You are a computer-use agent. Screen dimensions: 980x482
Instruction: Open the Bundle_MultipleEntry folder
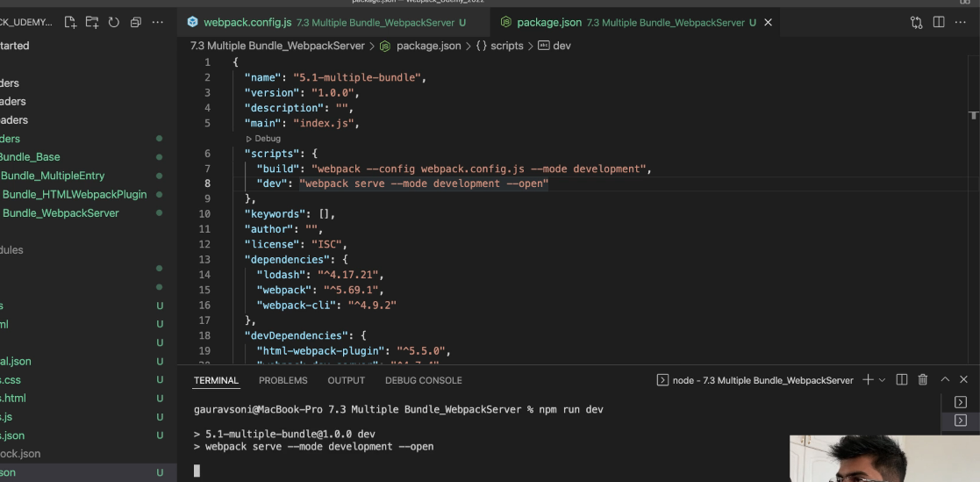(x=53, y=176)
